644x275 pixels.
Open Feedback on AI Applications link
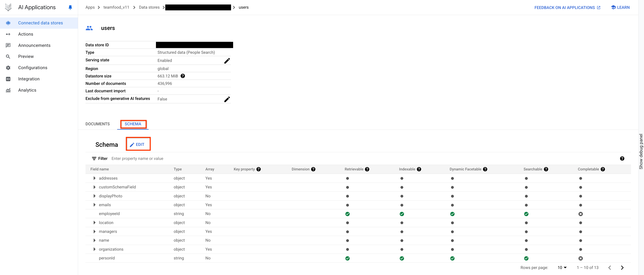click(567, 7)
